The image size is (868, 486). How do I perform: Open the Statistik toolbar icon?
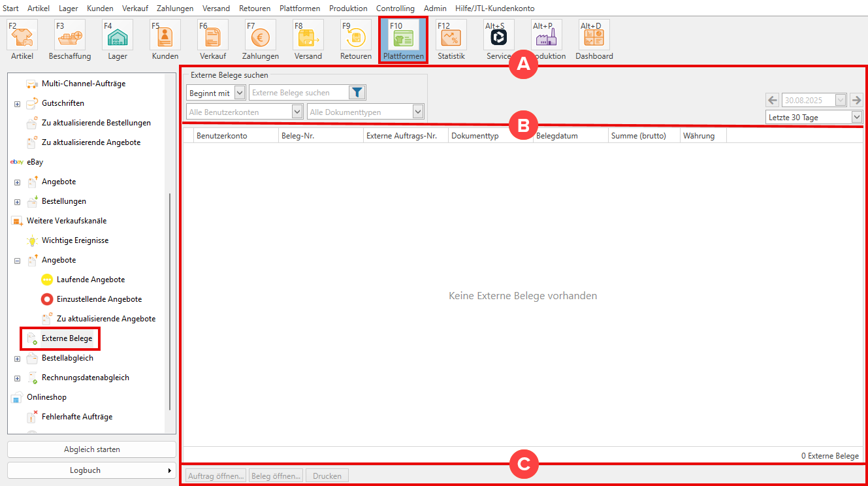tap(451, 39)
